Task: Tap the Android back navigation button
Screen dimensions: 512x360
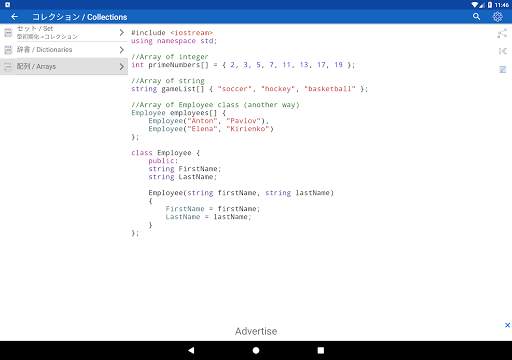Action: [191, 350]
